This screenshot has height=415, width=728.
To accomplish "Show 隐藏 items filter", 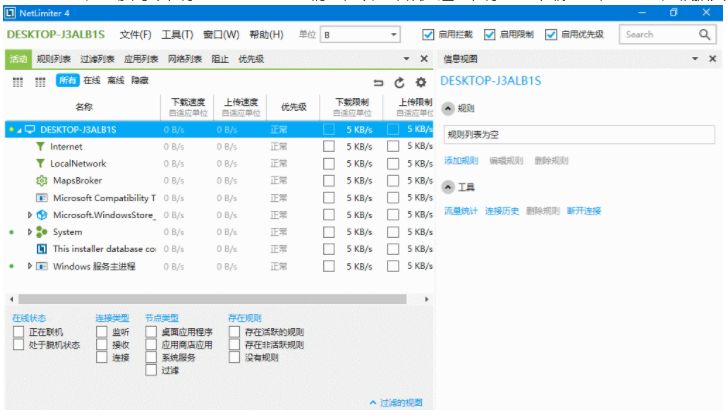I will (x=140, y=80).
